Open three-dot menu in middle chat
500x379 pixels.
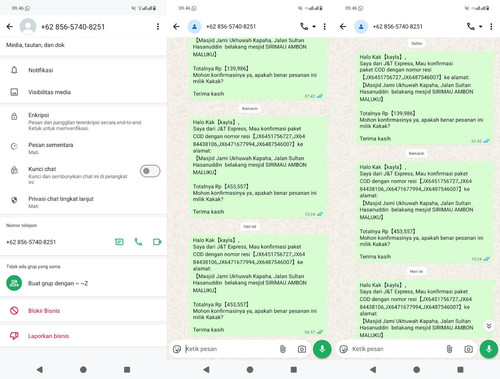324,27
